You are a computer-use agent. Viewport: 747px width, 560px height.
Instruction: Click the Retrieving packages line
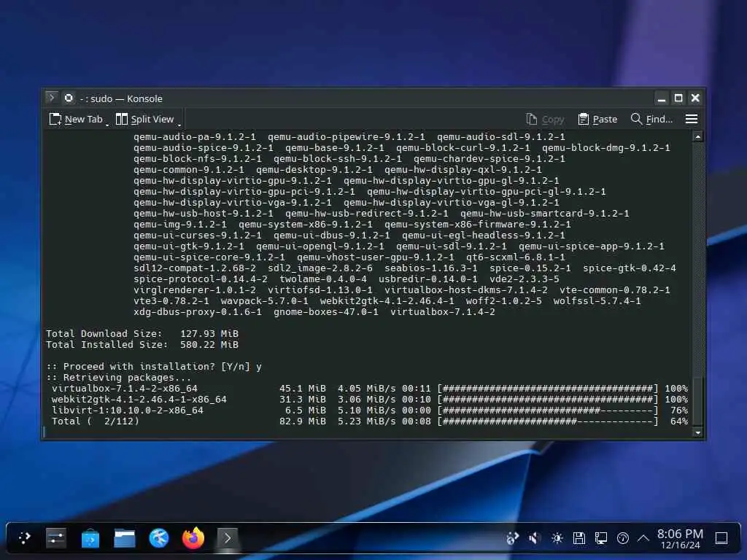pos(119,378)
